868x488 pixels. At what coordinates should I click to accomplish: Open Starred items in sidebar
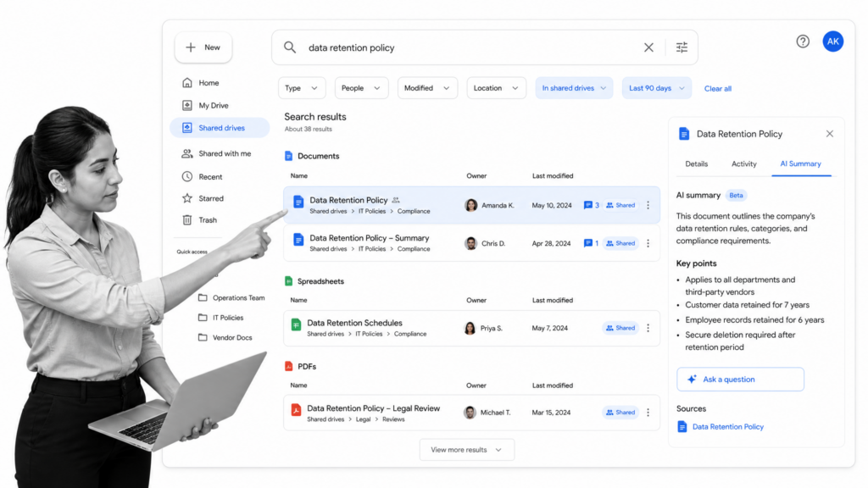203,198
